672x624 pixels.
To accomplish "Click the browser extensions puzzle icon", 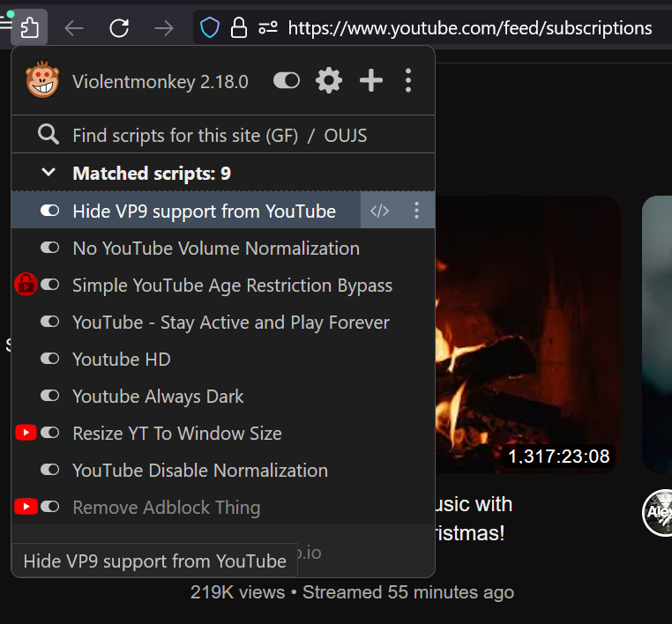I will (29, 28).
